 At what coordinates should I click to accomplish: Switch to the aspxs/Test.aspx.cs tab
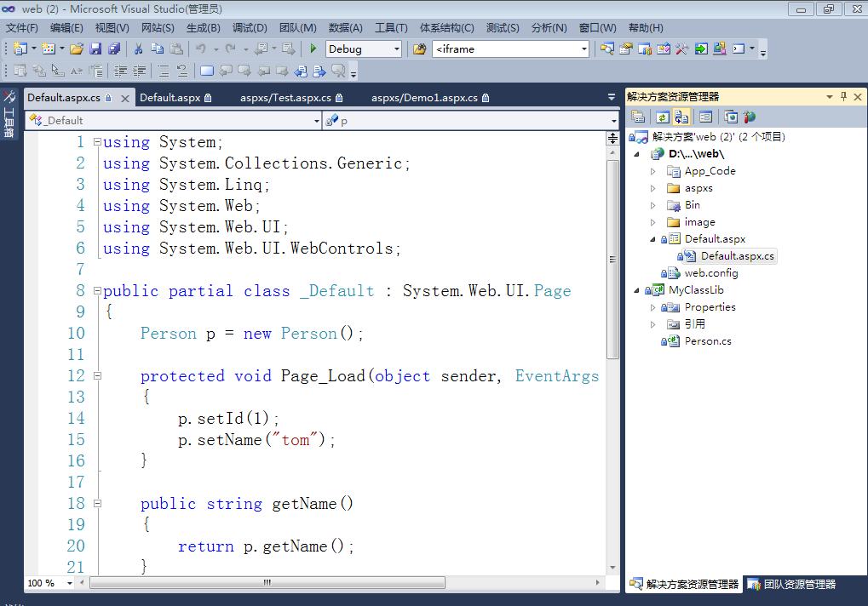[291, 98]
